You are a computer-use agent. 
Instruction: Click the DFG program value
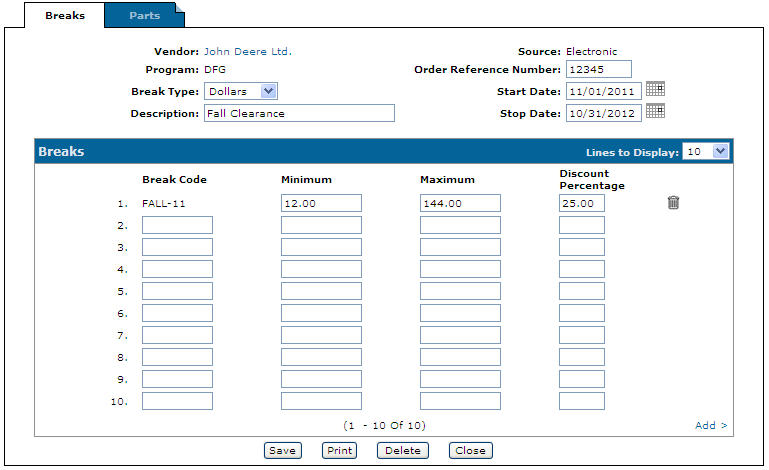215,70
